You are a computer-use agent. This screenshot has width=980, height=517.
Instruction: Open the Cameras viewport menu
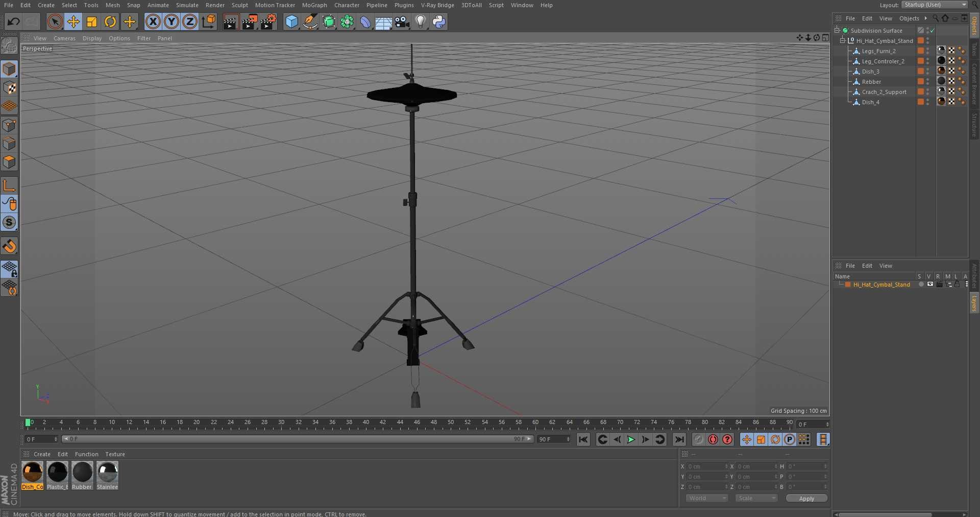point(64,38)
